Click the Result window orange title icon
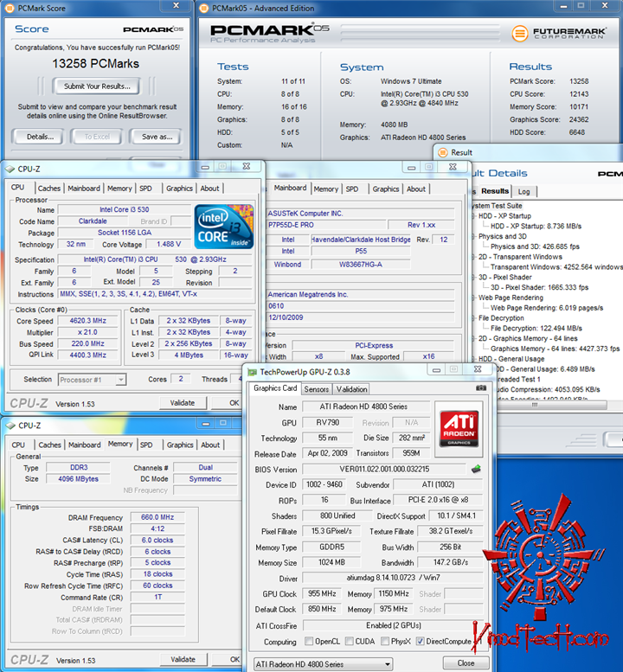The height and width of the screenshot is (672, 623). 442,152
